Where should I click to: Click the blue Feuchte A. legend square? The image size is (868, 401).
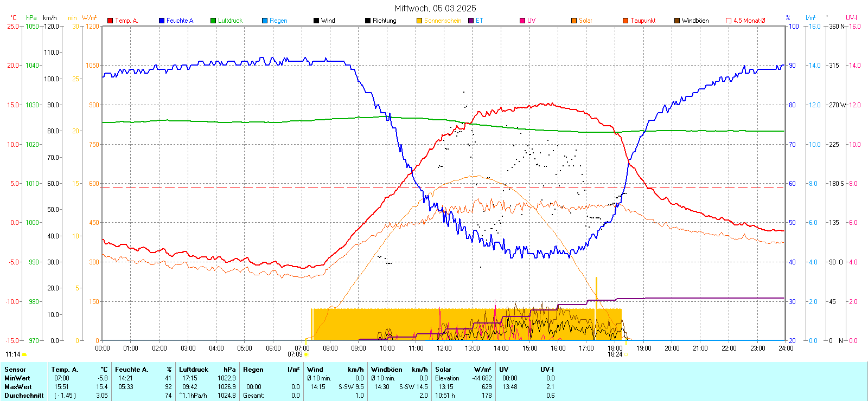pos(162,21)
